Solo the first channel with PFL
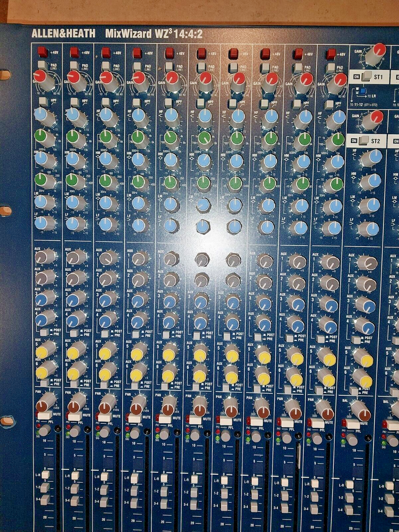 [45, 430]
